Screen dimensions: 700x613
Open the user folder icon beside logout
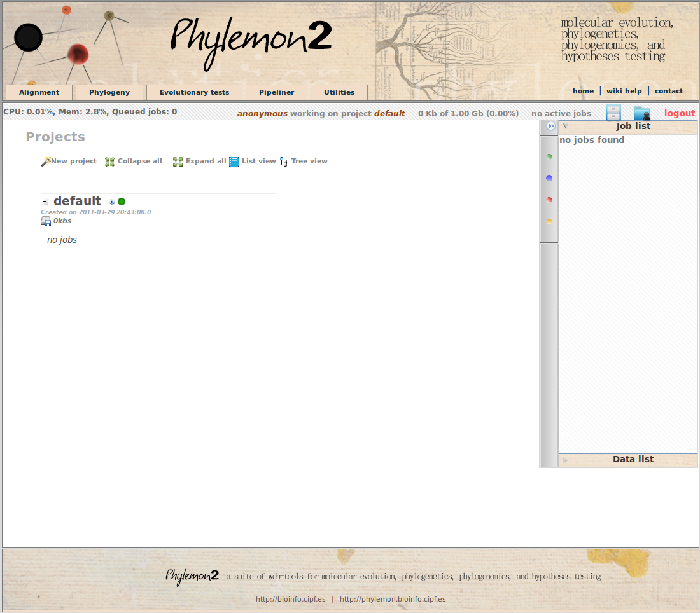click(641, 113)
